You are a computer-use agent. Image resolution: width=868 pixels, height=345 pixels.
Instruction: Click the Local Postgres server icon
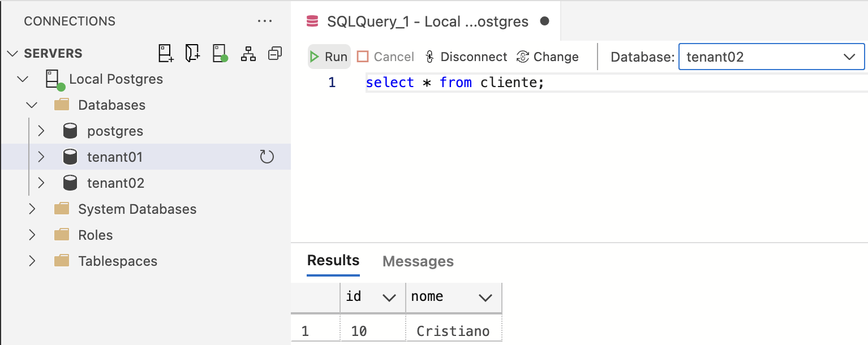pyautogui.click(x=54, y=79)
